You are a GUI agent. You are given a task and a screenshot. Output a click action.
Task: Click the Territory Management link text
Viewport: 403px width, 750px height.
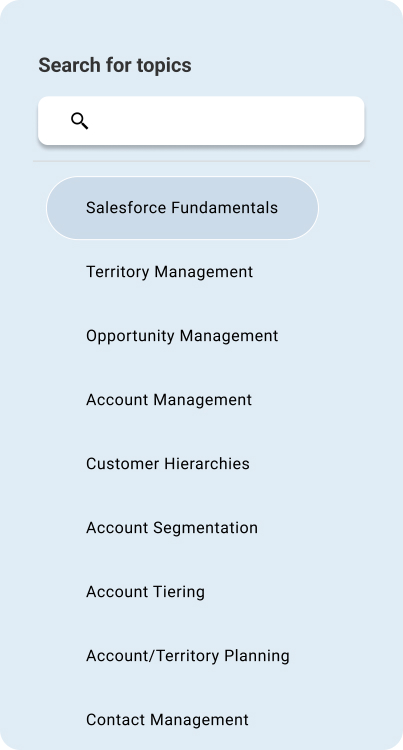pos(169,272)
